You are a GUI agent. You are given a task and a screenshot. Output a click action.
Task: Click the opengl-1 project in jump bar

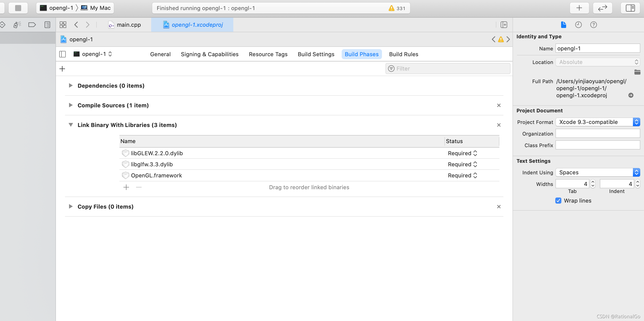77,39
